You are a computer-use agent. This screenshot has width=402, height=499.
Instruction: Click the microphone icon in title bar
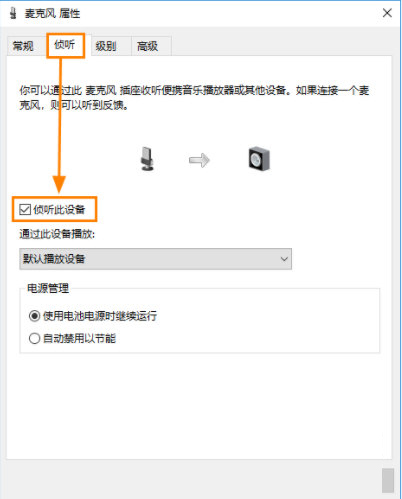[x=13, y=13]
